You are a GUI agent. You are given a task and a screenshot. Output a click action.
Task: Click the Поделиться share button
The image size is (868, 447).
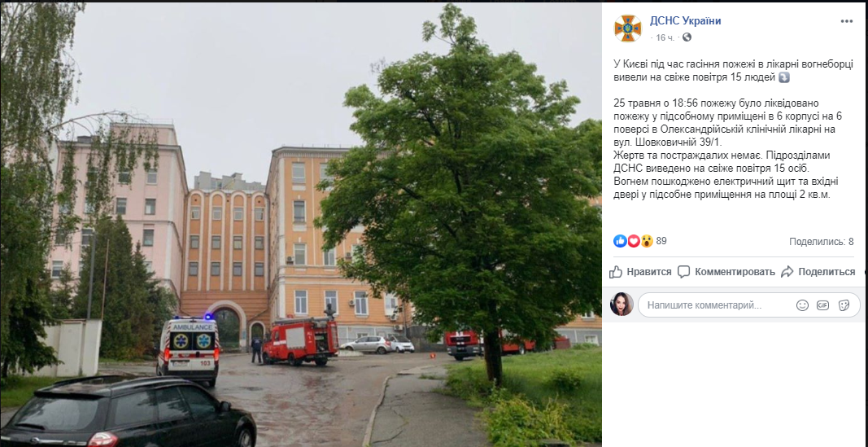(x=818, y=272)
